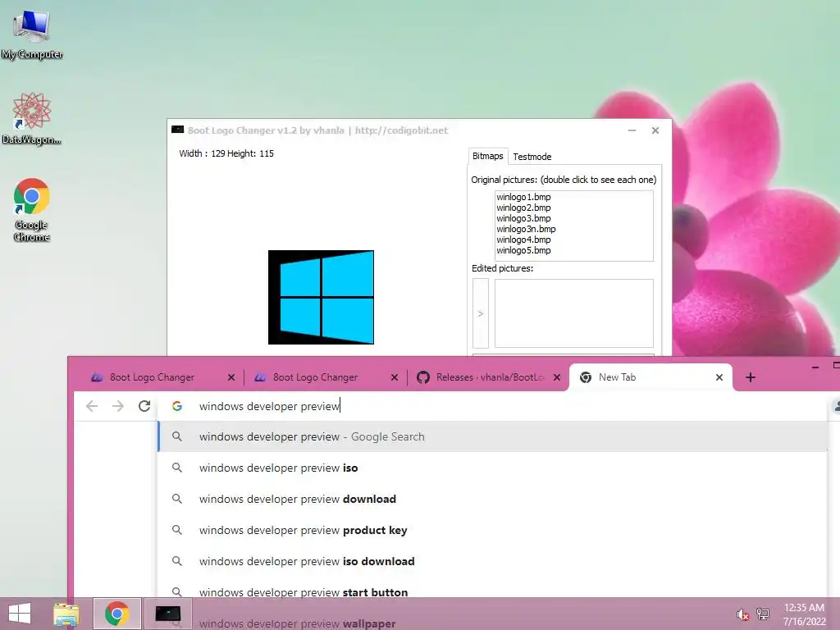The width and height of the screenshot is (840, 630).
Task: Go forward in Chrome
Action: [x=118, y=406]
